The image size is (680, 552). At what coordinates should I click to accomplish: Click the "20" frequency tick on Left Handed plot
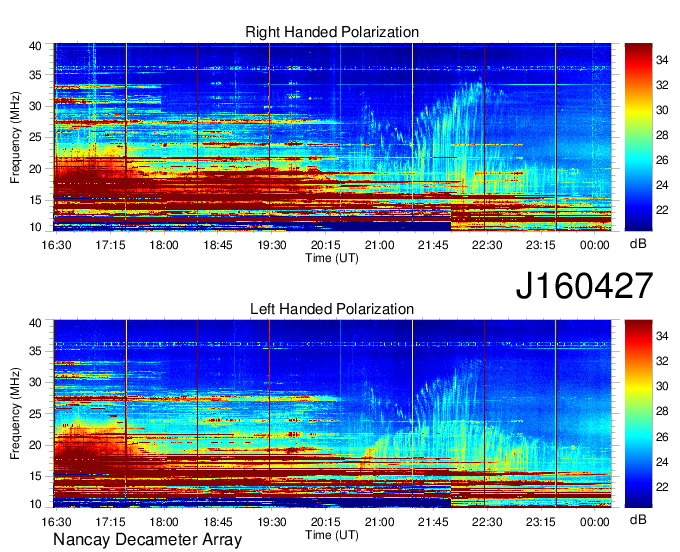[36, 445]
